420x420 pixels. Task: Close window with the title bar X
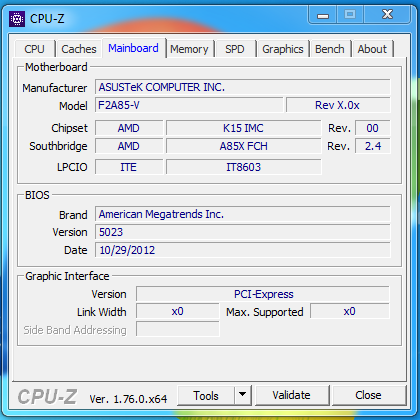tap(387, 15)
